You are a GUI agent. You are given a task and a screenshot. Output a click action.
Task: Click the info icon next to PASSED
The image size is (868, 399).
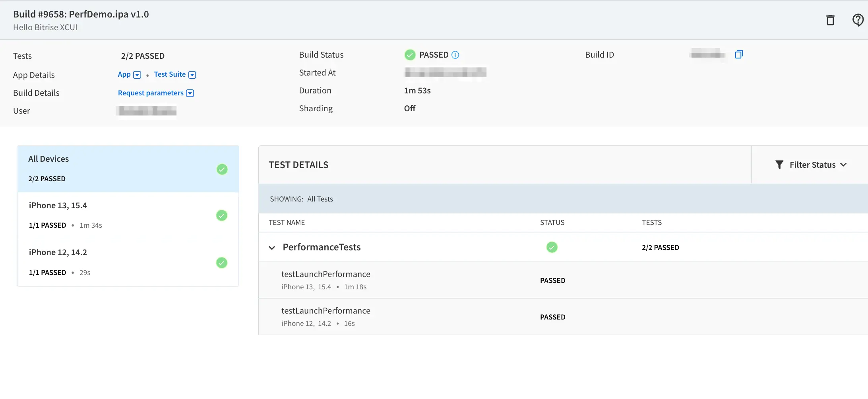[455, 55]
